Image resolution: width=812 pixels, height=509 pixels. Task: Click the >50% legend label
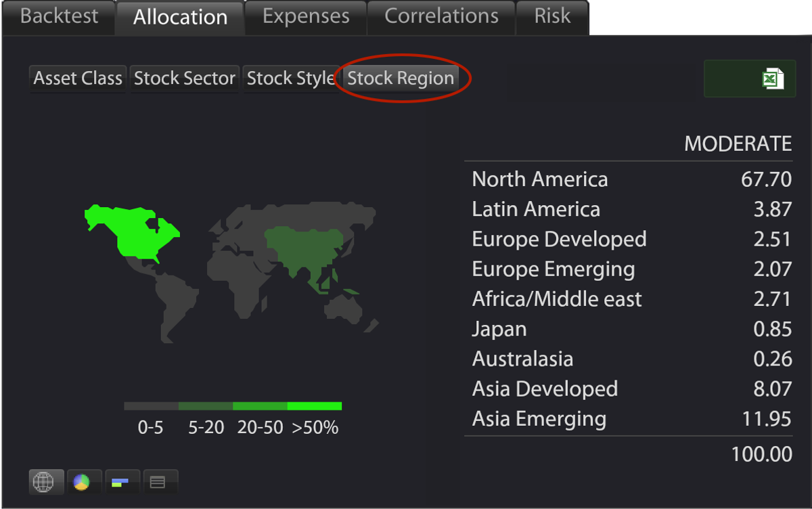315,428
